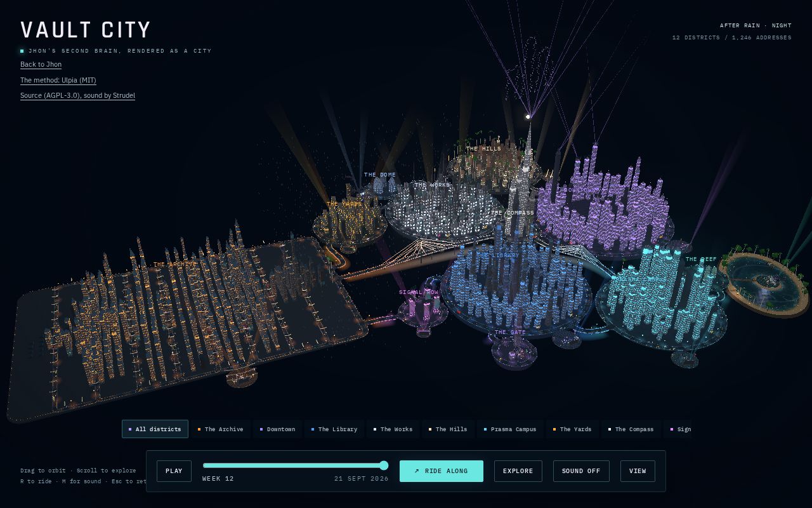Click the glowing beacon atop the Compass spire
Viewport: 812px width, 508px height.
tap(528, 117)
